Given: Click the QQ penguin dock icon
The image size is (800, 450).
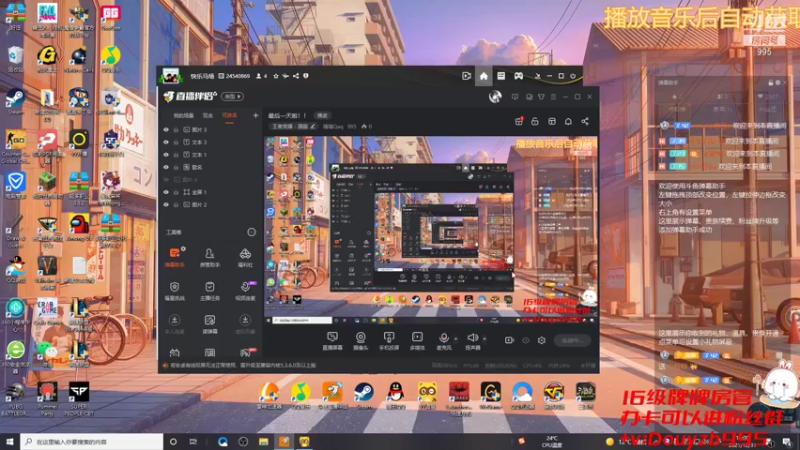Looking at the screenshot, I should point(395,395).
